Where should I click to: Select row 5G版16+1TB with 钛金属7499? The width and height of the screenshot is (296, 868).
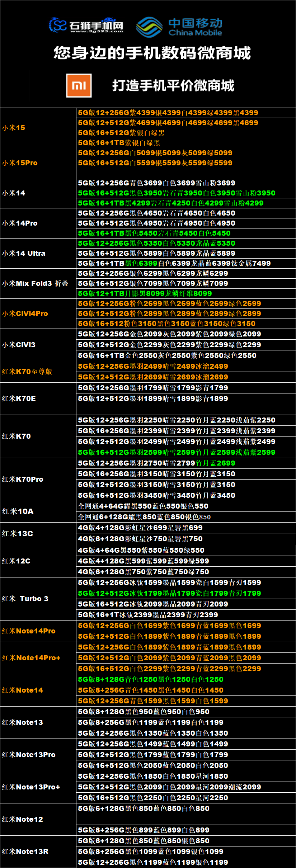point(186,263)
